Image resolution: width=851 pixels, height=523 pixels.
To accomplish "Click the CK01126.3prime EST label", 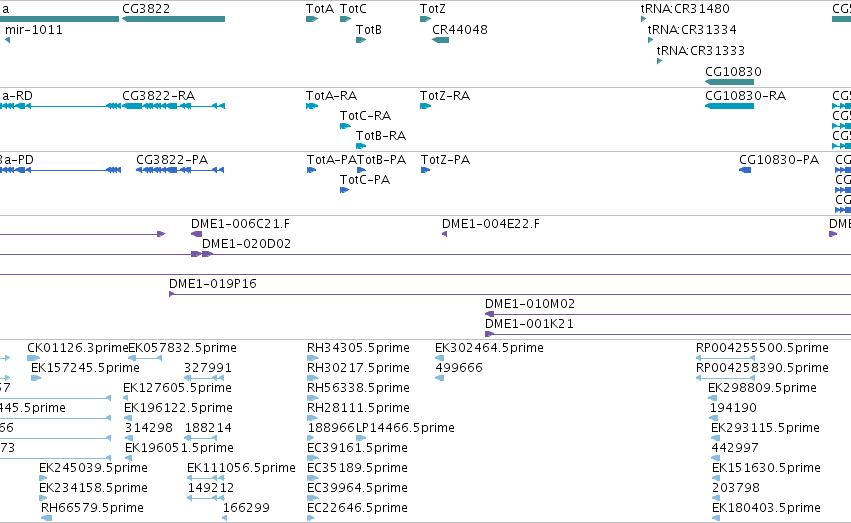I will coord(78,348).
